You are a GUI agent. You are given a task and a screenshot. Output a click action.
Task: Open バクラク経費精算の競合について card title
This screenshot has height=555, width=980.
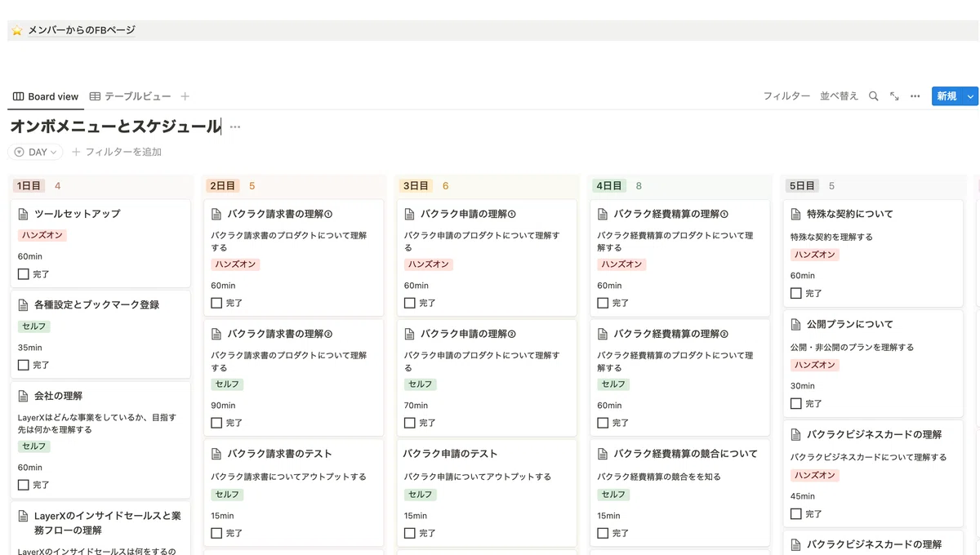685,454
